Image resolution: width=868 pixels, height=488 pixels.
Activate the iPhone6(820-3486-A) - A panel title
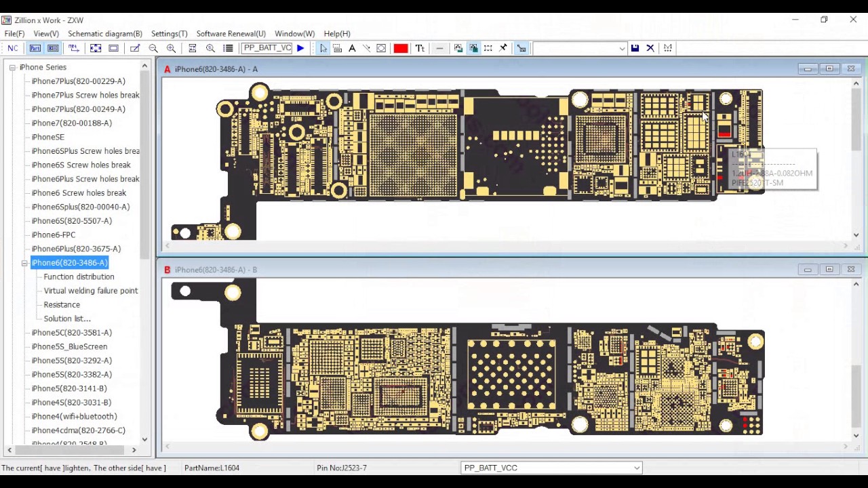[x=216, y=69]
